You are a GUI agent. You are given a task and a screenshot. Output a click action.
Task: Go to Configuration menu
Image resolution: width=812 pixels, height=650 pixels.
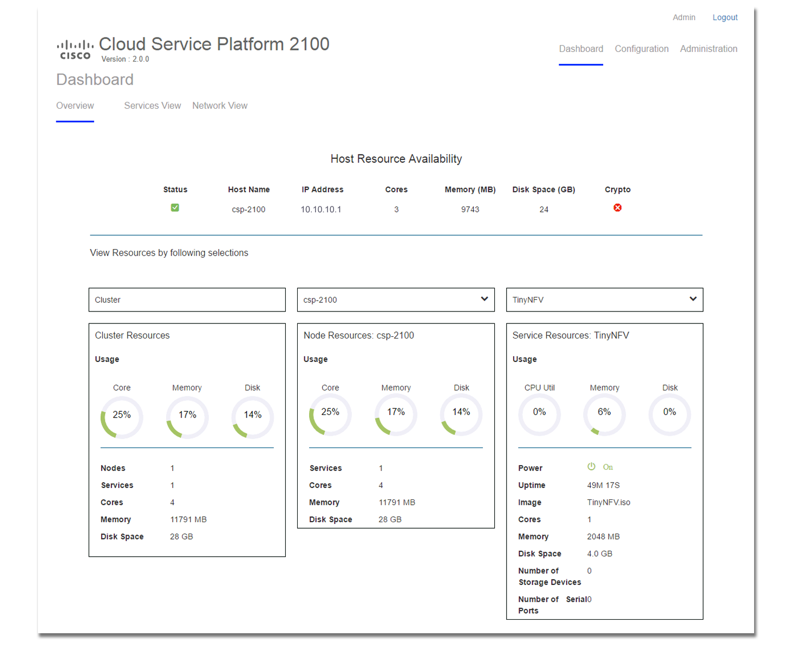(641, 49)
